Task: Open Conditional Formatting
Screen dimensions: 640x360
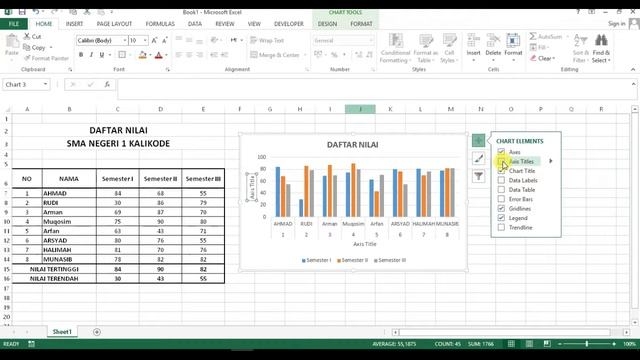Action: tap(395, 48)
